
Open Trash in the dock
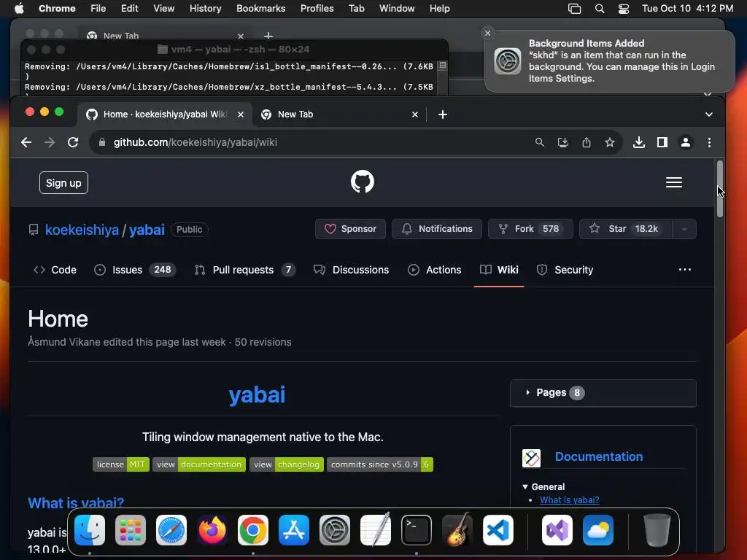pyautogui.click(x=657, y=530)
